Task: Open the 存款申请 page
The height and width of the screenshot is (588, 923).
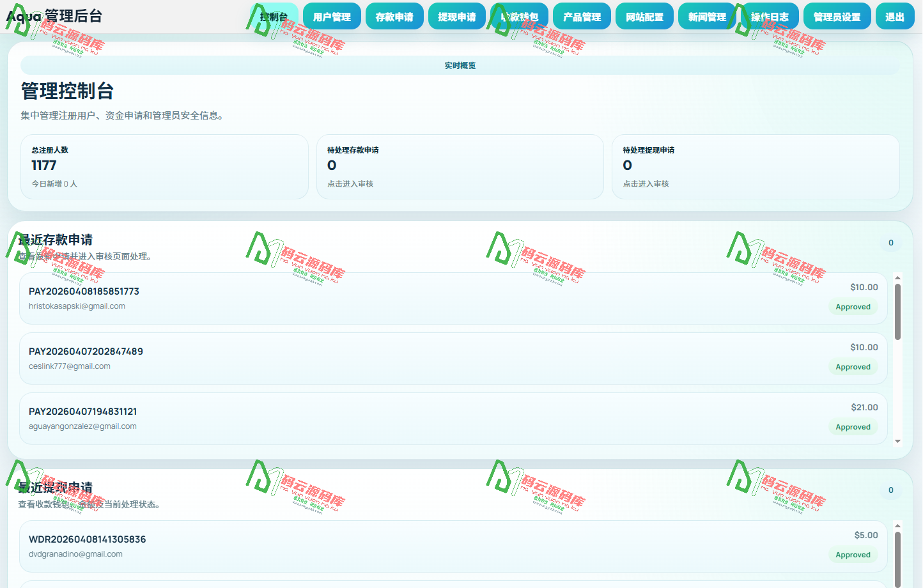Action: pyautogui.click(x=394, y=17)
